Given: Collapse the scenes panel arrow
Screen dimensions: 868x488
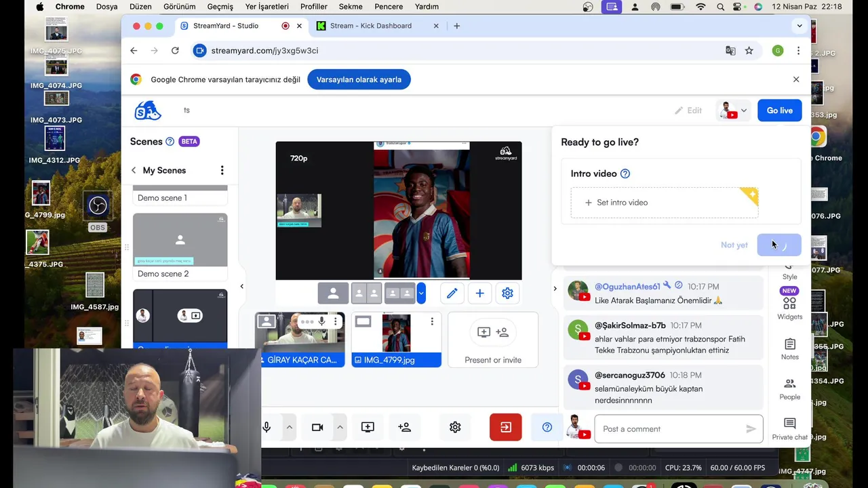Looking at the screenshot, I should click(241, 287).
